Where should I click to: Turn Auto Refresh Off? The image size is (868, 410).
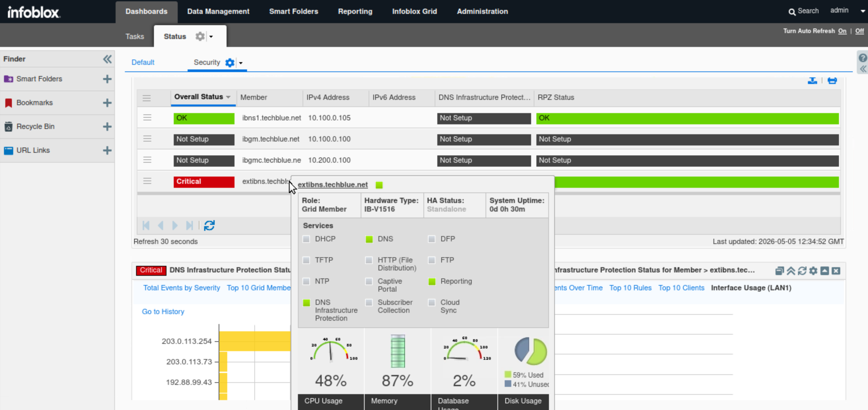click(x=859, y=31)
